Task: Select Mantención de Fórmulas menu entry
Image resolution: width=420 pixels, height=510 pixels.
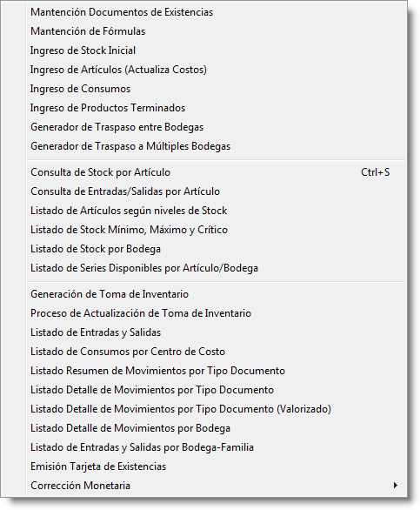Action: click(217, 31)
